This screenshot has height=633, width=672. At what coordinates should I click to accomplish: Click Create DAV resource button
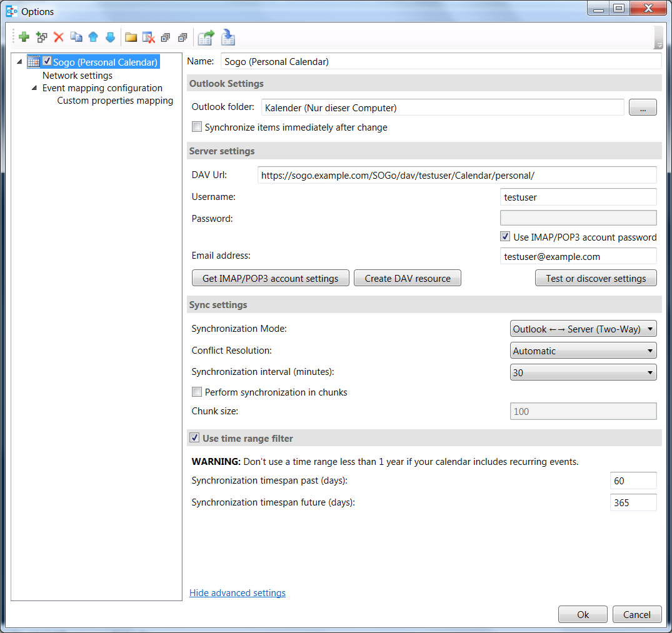(x=408, y=279)
